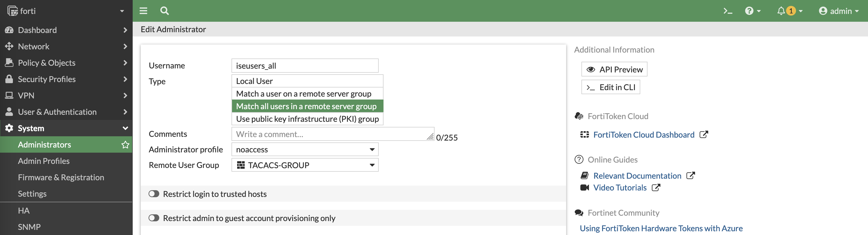868x235 pixels.
Task: Click the Administrators favorite star icon
Action: [x=125, y=145]
